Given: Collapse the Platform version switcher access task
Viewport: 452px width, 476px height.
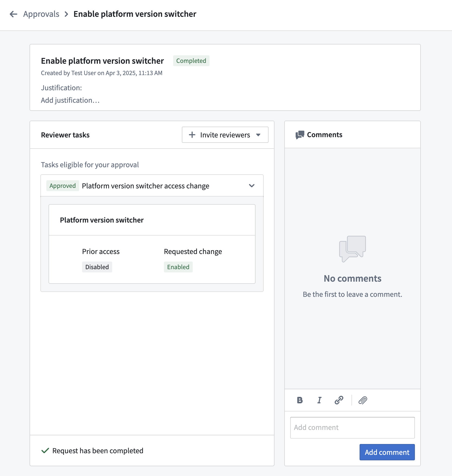Looking at the screenshot, I should click(x=252, y=186).
